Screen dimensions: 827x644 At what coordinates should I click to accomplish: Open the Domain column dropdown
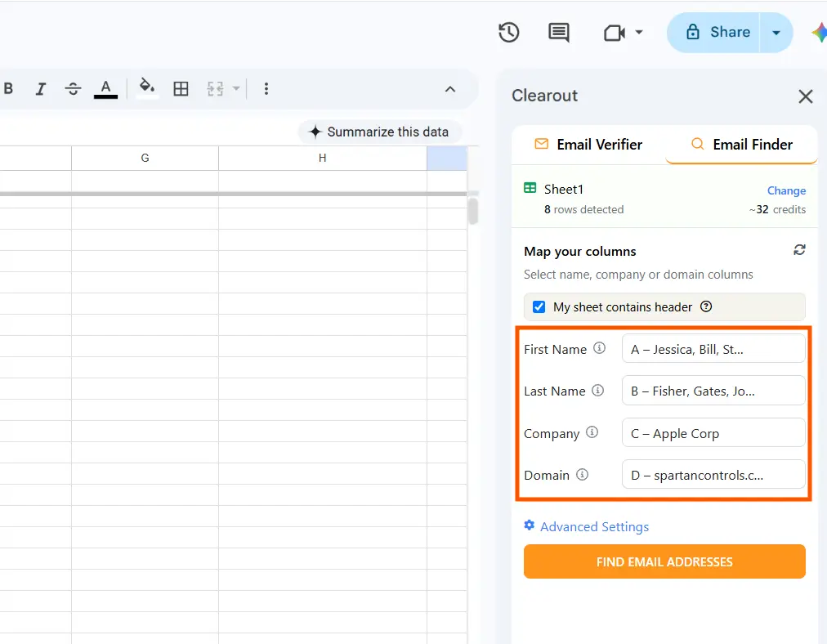tap(713, 475)
